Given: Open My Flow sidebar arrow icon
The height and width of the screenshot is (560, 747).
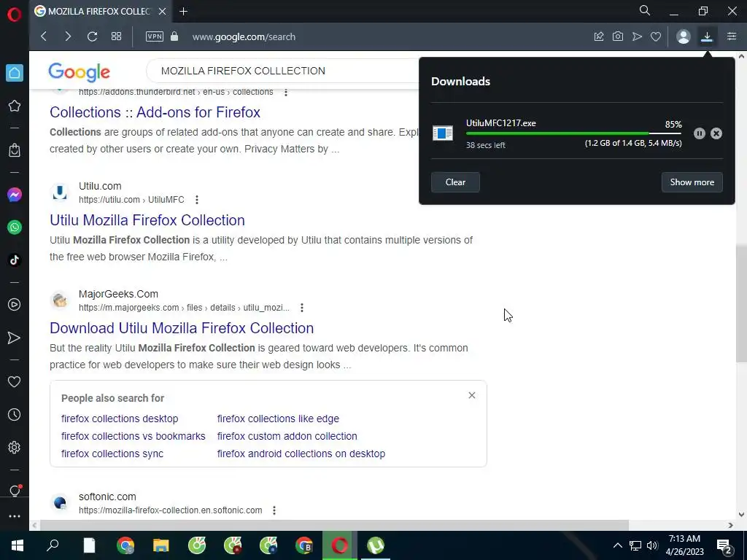Looking at the screenshot, I should click(15, 338).
